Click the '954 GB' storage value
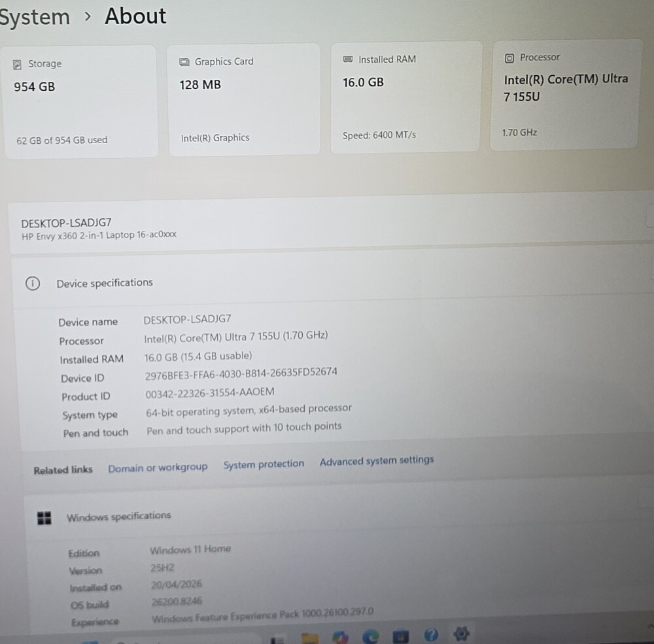Viewport: 654px width, 644px height. (x=35, y=87)
